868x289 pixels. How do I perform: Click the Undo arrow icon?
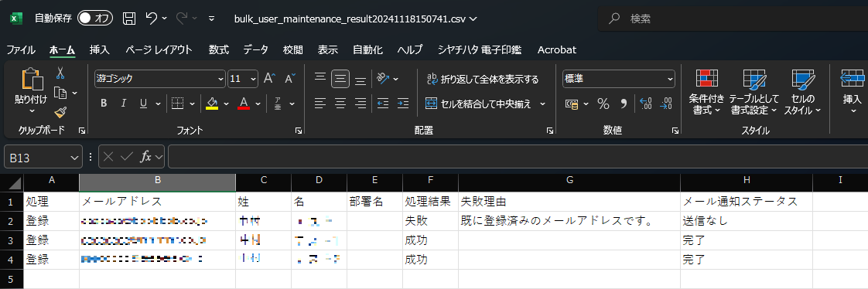[152, 19]
